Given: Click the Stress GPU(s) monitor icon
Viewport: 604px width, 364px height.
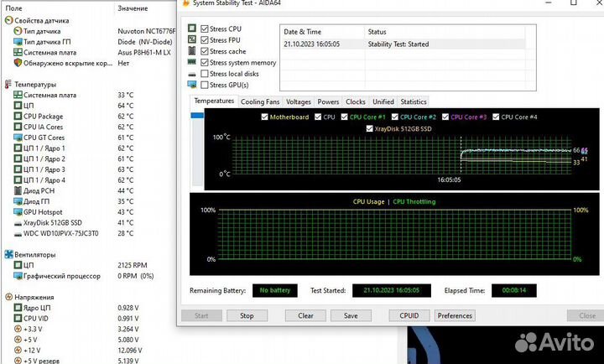Looking at the screenshot, I should point(192,85).
